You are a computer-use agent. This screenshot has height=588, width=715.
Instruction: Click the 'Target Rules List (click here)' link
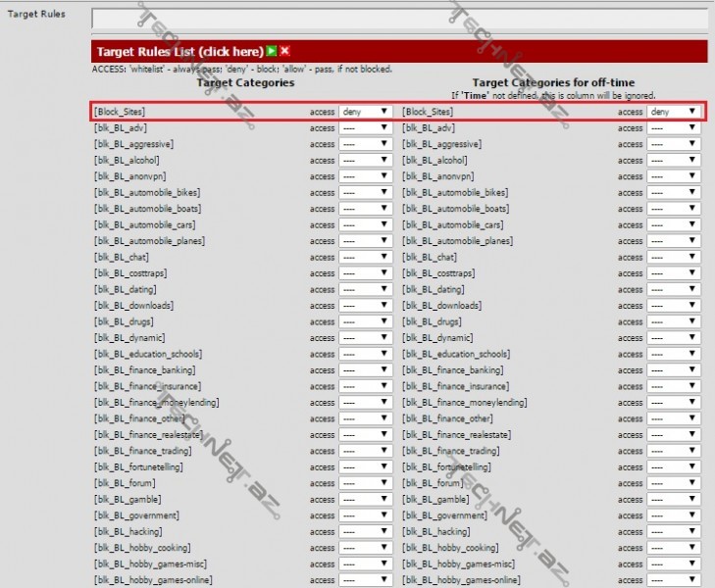pos(179,51)
